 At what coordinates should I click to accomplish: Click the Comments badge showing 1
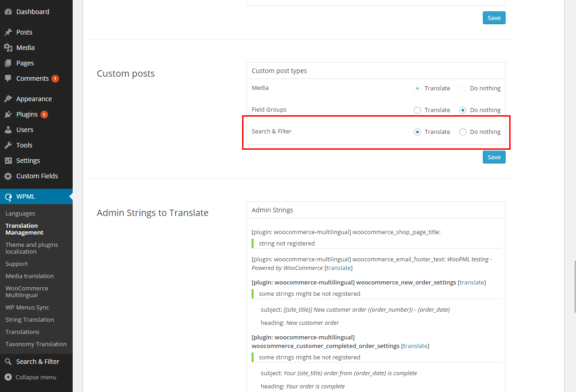tap(55, 78)
